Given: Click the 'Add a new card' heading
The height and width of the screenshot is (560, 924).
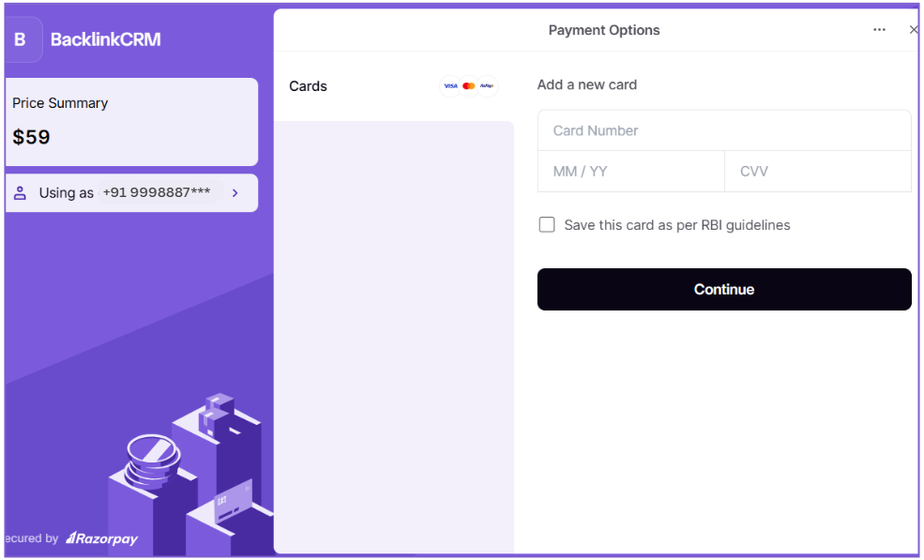Looking at the screenshot, I should pyautogui.click(x=587, y=84).
